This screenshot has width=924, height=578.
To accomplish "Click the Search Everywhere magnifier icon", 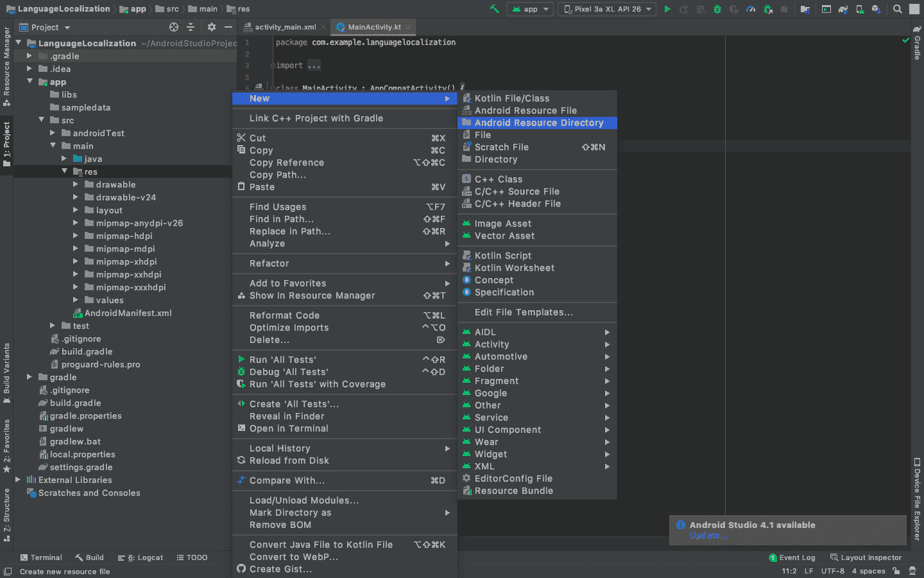I will [x=898, y=9].
